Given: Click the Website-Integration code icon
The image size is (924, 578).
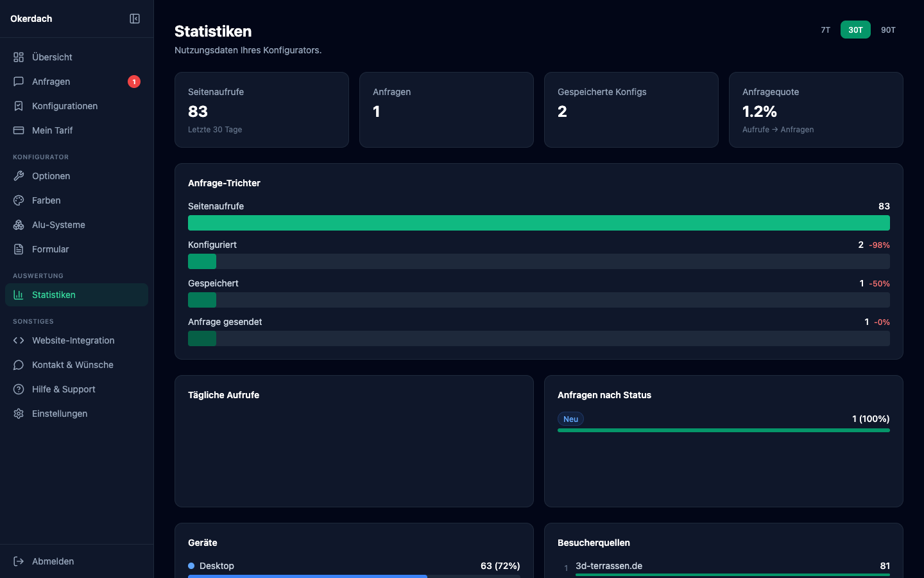Looking at the screenshot, I should point(19,340).
